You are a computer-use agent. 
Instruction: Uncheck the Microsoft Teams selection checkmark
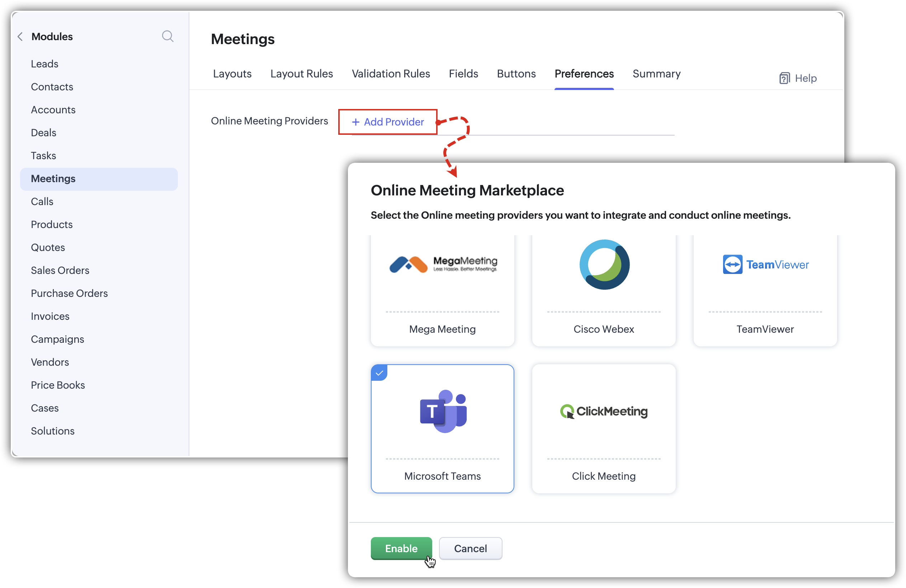[379, 373]
